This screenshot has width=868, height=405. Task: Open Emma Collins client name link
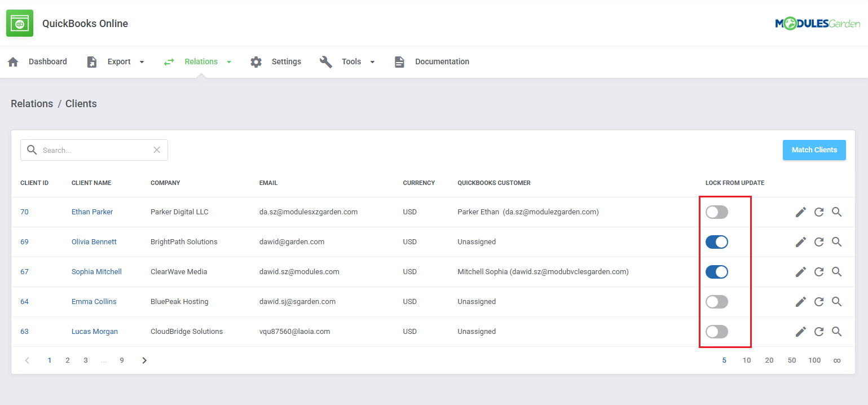coord(94,302)
